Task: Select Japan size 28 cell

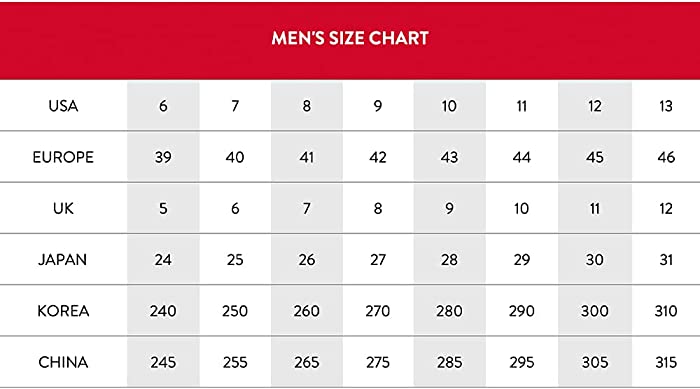Action: point(450,259)
